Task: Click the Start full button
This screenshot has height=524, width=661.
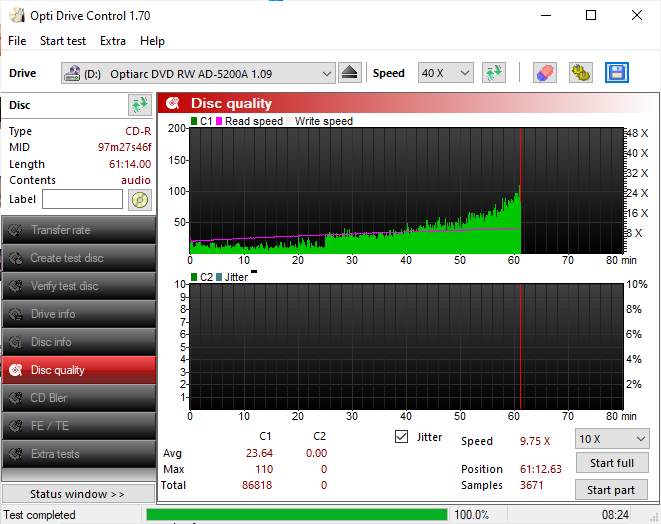Action: [x=612, y=463]
